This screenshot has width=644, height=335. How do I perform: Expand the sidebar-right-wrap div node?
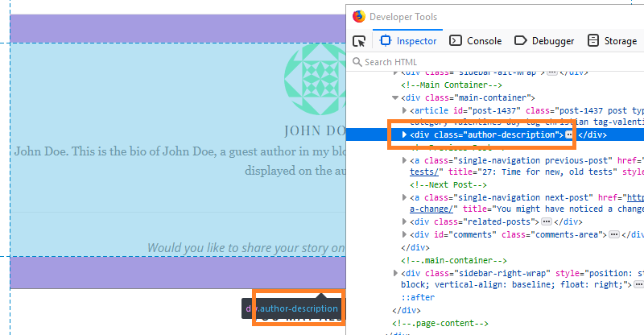click(395, 273)
